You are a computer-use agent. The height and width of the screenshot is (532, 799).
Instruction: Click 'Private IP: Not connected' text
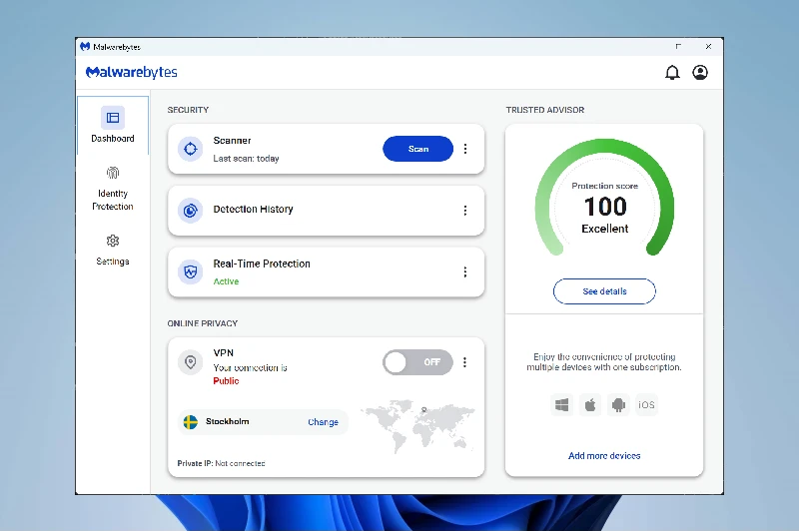[x=221, y=463]
